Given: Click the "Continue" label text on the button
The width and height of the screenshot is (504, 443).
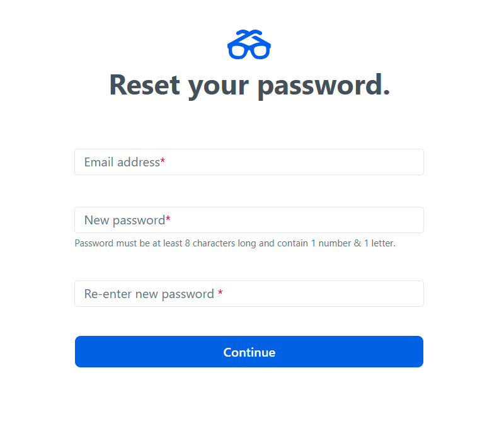Looking at the screenshot, I should [249, 352].
